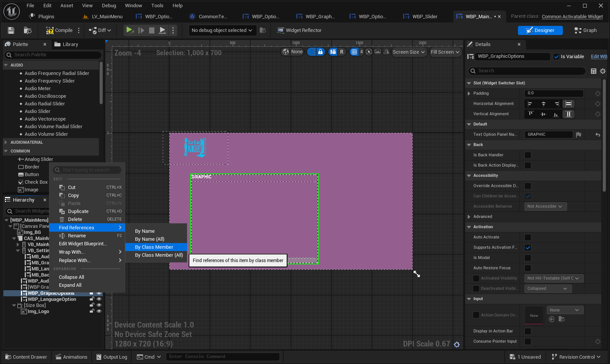Open the Screen Size dropdown
This screenshot has width=610, height=364.
click(x=408, y=52)
